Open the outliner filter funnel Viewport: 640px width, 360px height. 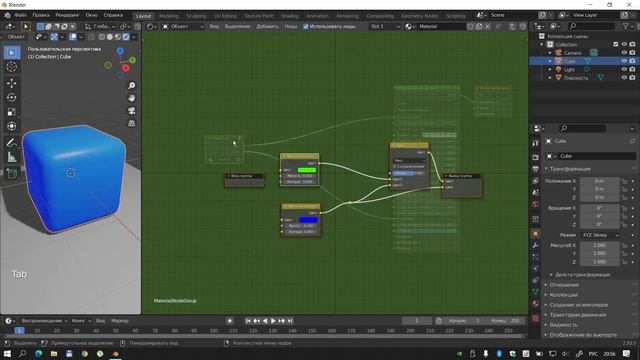point(626,26)
